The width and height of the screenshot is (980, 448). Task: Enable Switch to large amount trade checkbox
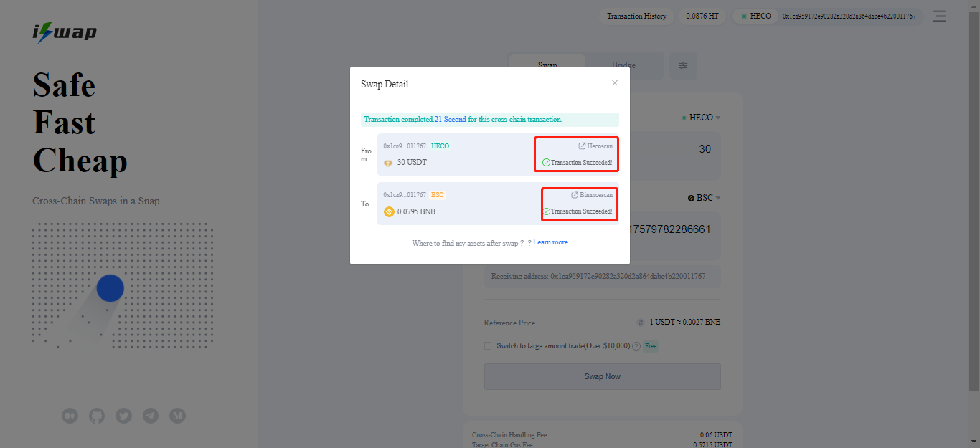[489, 345]
